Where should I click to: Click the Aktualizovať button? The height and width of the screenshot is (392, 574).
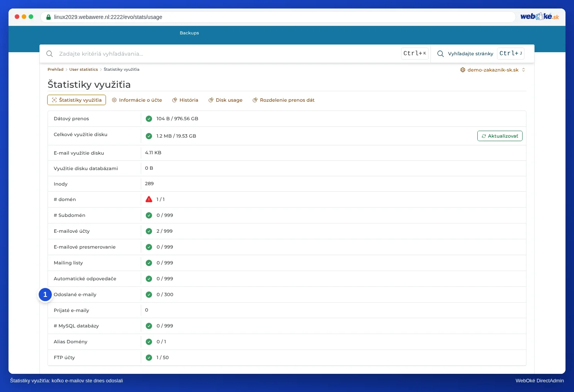pyautogui.click(x=500, y=136)
